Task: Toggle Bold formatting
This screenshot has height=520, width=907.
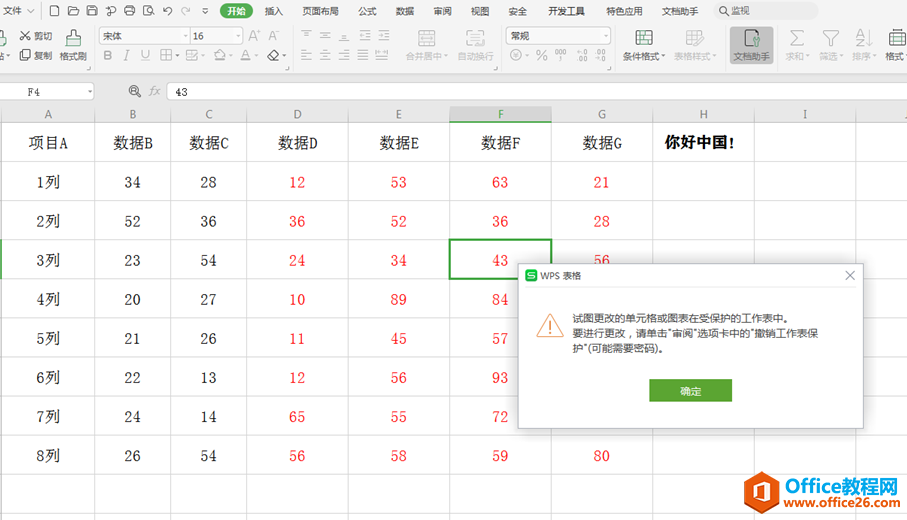Action: pyautogui.click(x=108, y=55)
